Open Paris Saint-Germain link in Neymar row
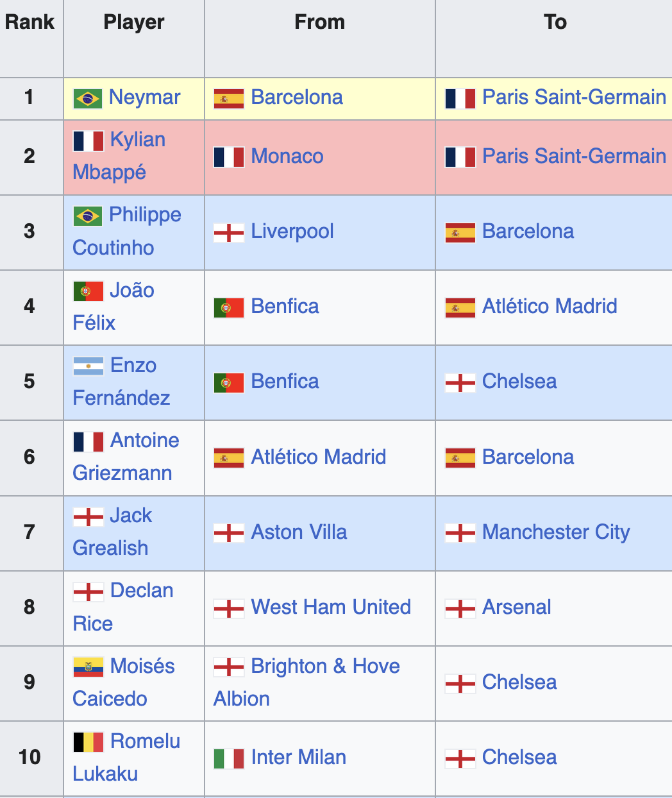This screenshot has height=798, width=672. [574, 98]
